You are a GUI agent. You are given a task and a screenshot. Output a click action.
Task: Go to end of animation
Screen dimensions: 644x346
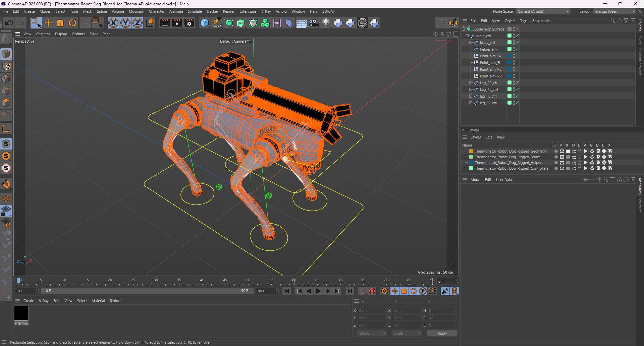pyautogui.click(x=350, y=291)
